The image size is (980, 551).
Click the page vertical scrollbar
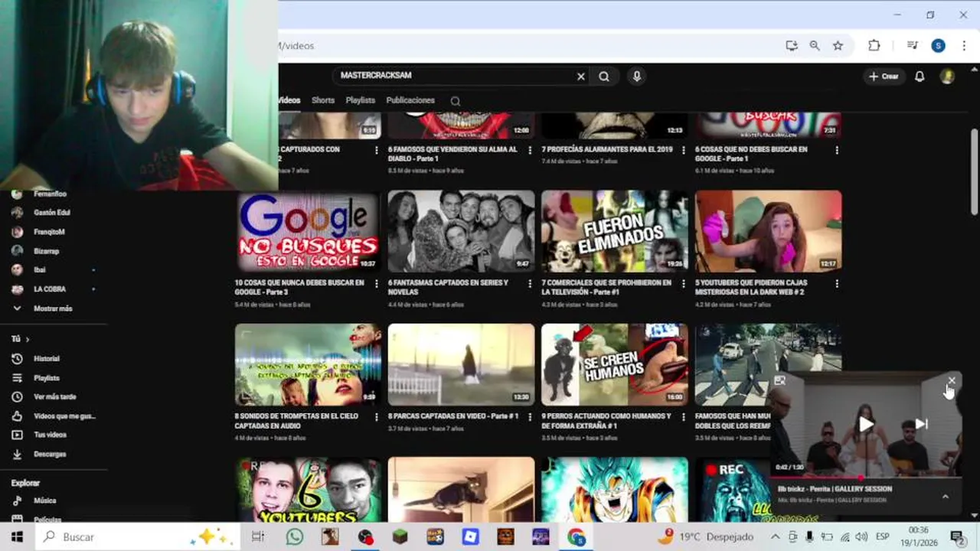(974, 172)
